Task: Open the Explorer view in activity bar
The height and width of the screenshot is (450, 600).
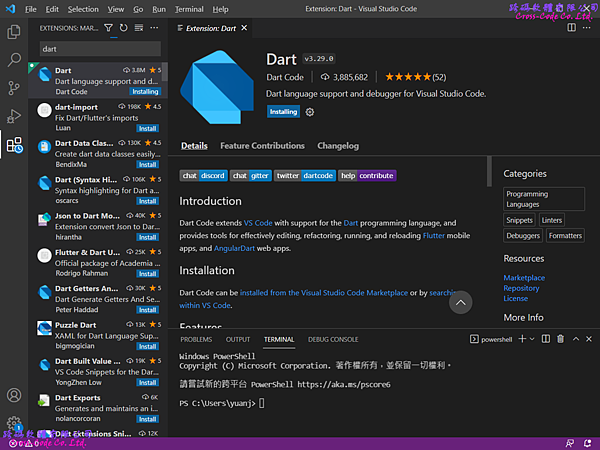Action: click(x=14, y=32)
